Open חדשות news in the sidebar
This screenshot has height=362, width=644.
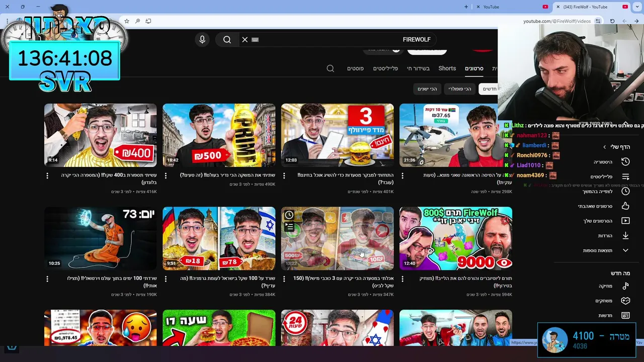click(614, 315)
